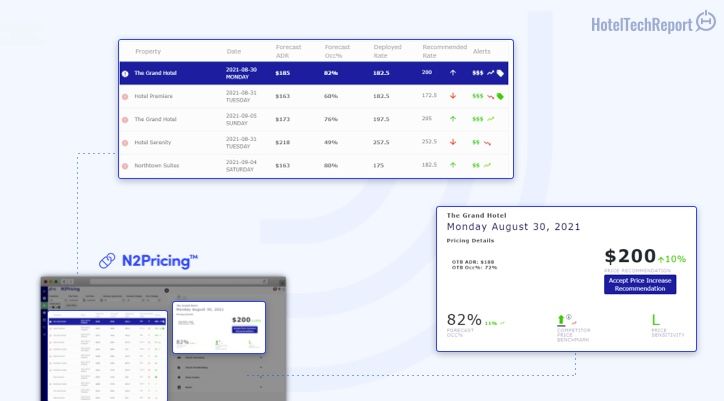Click the 49% forecast occupancy value
Screen dimensions: 724x401
click(331, 142)
